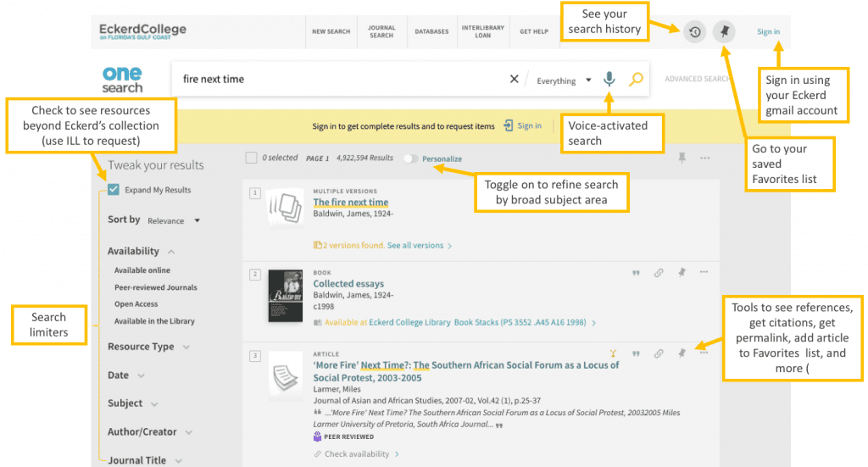Clear the search box with X icon
This screenshot has width=868, height=467.
tap(514, 79)
